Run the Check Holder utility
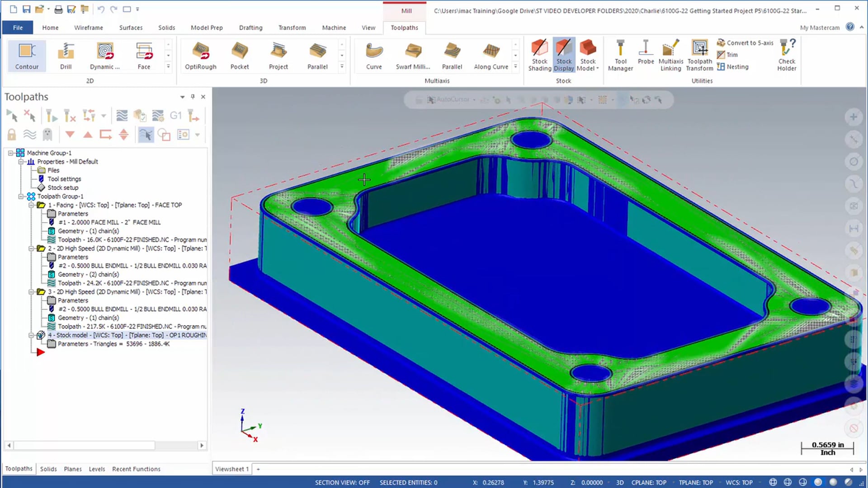The width and height of the screenshot is (868, 488). (787, 55)
